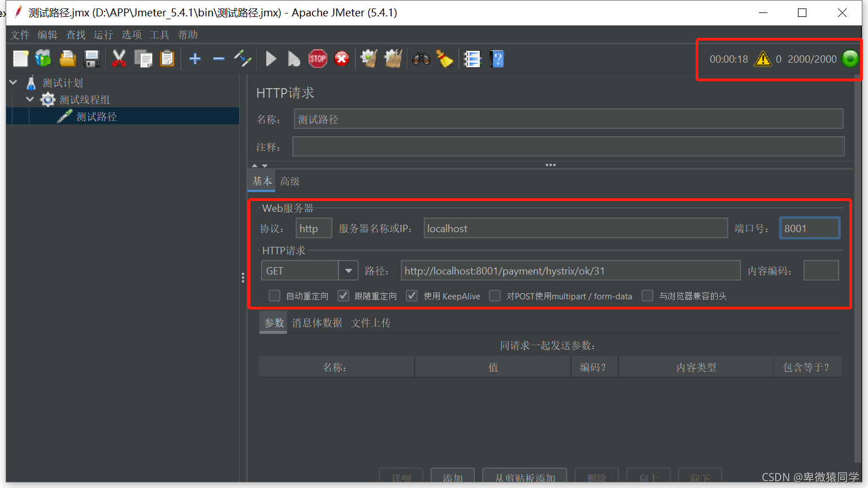The width and height of the screenshot is (868, 488).
Task: Click the empty 内容编码 field
Action: [821, 271]
